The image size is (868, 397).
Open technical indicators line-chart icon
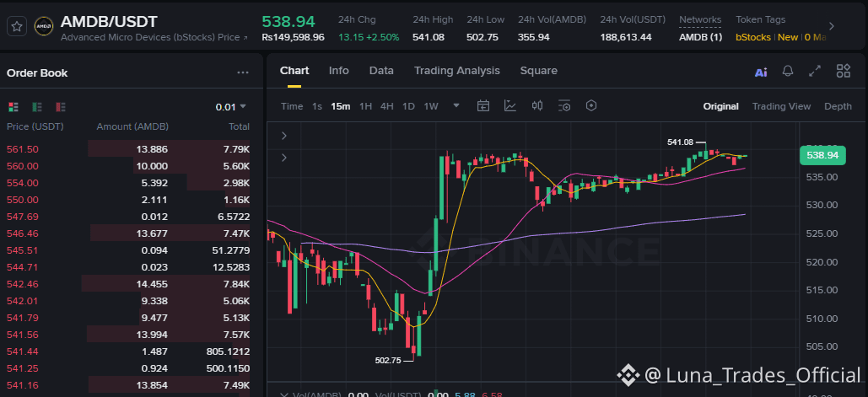tap(509, 105)
